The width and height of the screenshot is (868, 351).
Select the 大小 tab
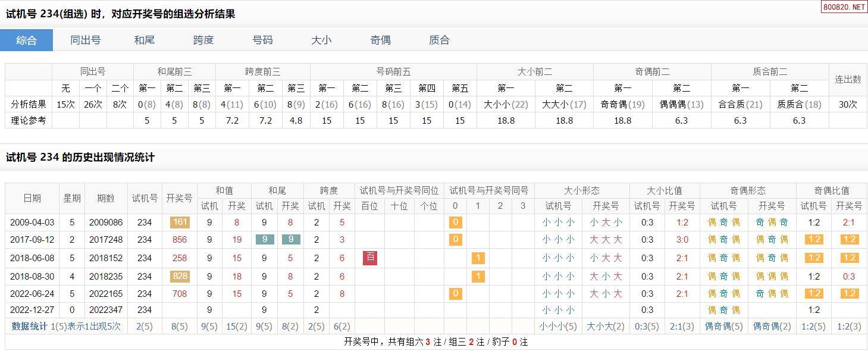(x=321, y=40)
